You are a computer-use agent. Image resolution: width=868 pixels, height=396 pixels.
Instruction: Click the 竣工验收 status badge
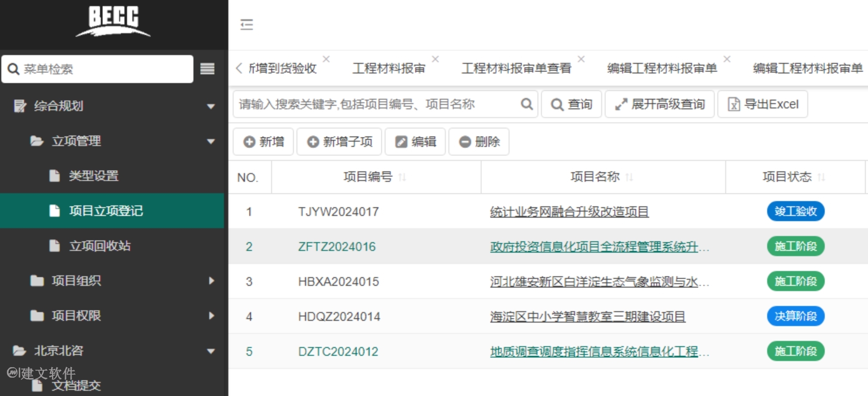pos(796,211)
